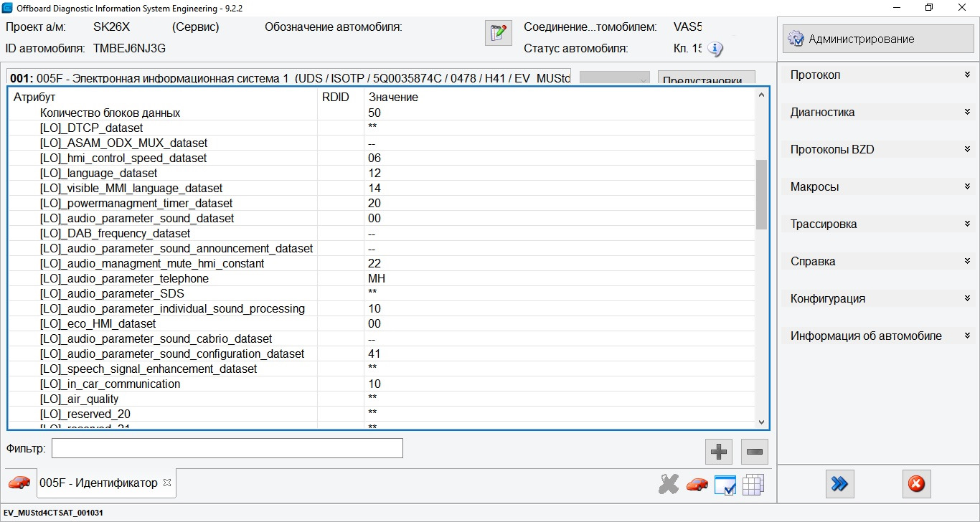Click value 41 of sound_configuration_dataset
Screen dimensions: 980x522
374,353
